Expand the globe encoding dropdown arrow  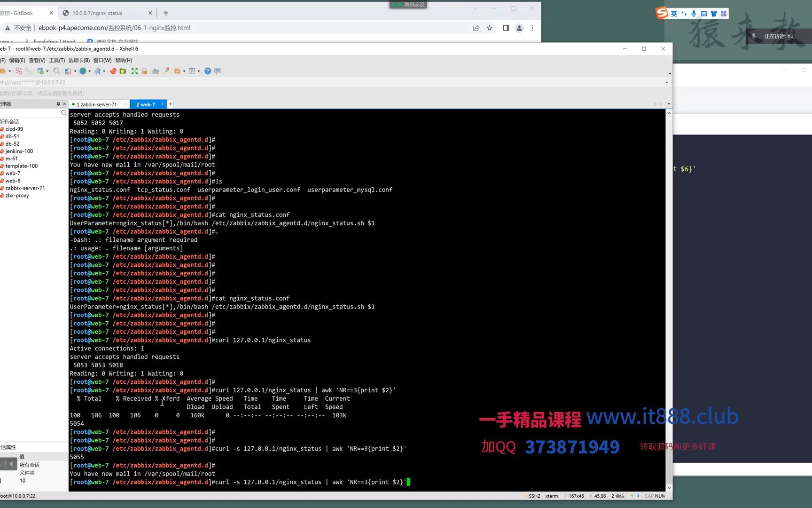(89, 71)
